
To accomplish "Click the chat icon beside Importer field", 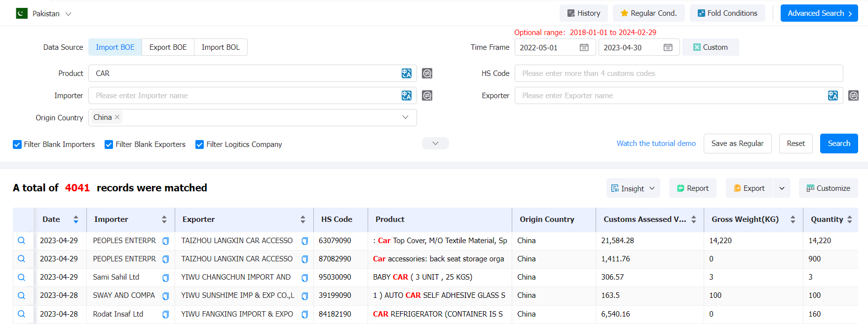I will tap(427, 96).
